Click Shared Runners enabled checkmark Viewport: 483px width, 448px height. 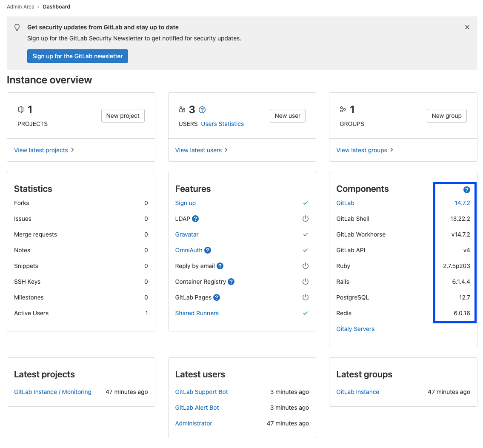pos(305,313)
